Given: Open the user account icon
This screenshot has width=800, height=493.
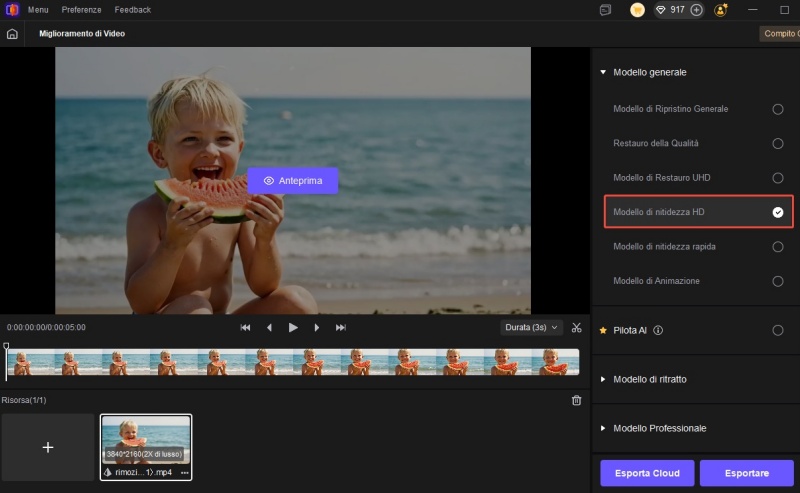Looking at the screenshot, I should click(721, 10).
